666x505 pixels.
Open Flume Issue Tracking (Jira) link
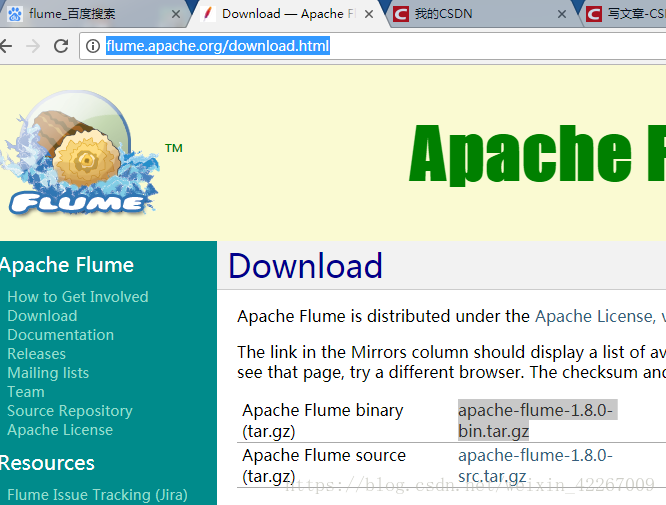point(97,495)
